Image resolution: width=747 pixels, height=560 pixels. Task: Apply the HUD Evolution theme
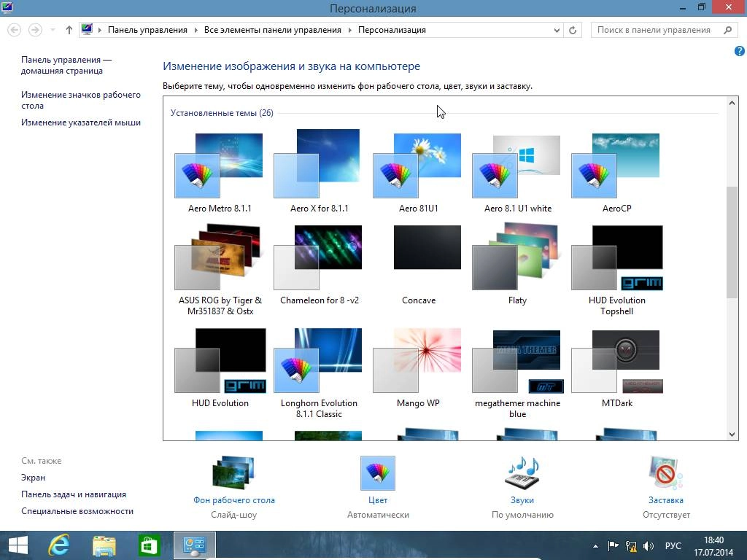[x=219, y=367]
